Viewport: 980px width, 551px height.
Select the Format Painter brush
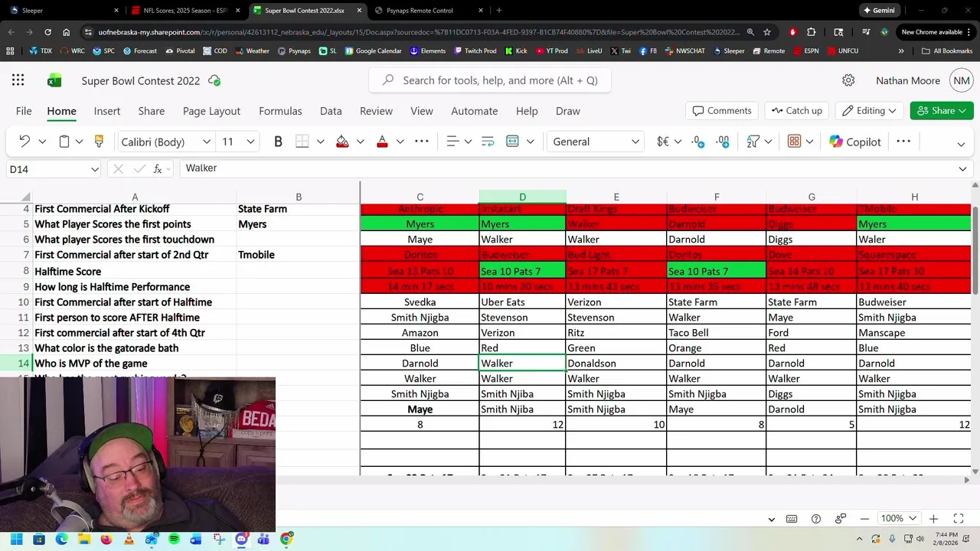pos(99,142)
